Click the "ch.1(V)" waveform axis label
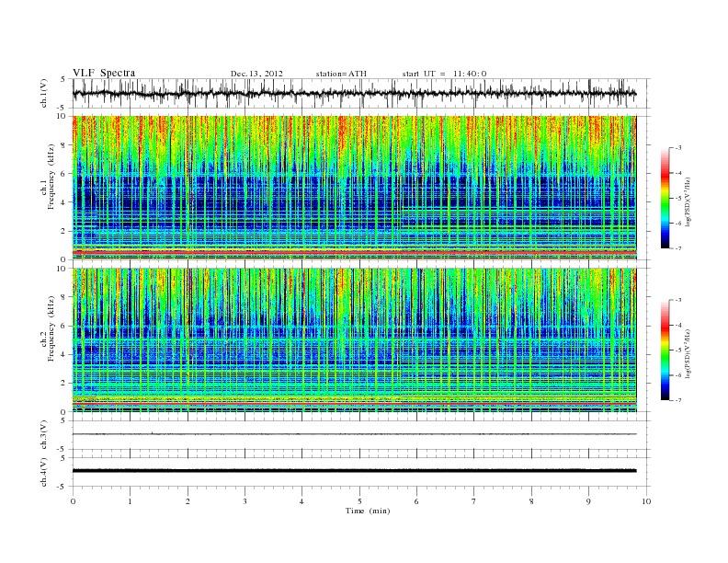This screenshot has height=563, width=728. [43, 95]
